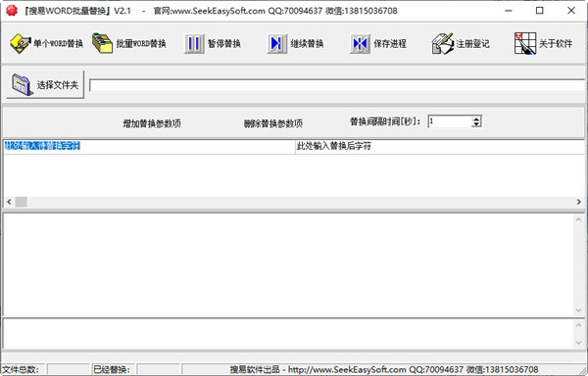Click the 已经替换 status label
This screenshot has height=376, width=588.
(112, 369)
